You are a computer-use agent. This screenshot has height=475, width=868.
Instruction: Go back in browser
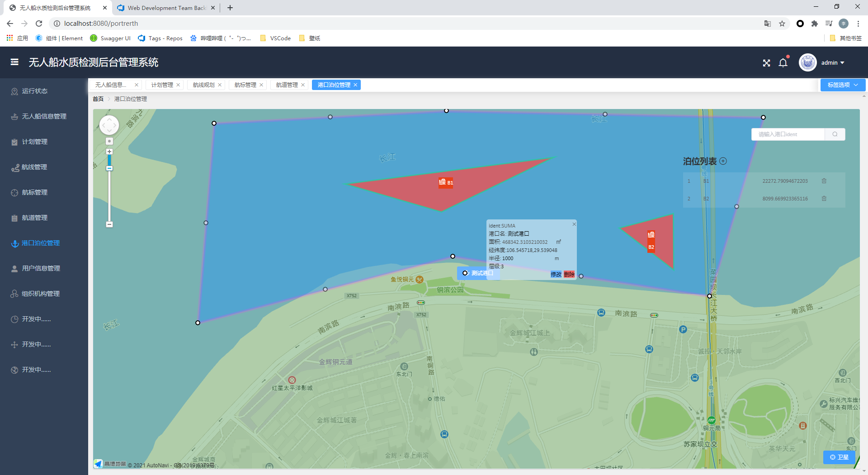[10, 24]
